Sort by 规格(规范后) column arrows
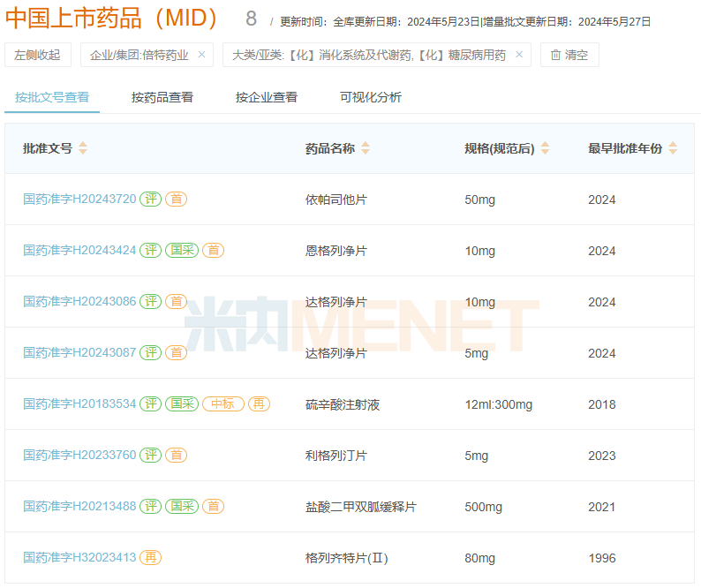701x588 pixels. pos(545,148)
